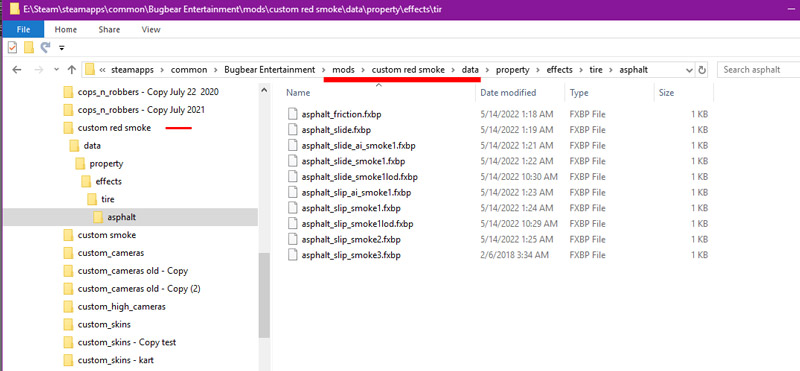Open the recent locations dropdown chevron

tap(57, 70)
